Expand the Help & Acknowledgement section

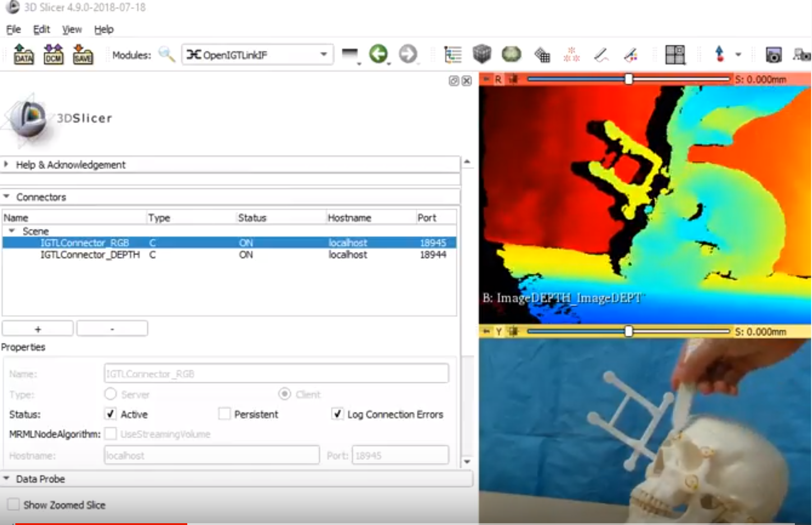coord(6,165)
